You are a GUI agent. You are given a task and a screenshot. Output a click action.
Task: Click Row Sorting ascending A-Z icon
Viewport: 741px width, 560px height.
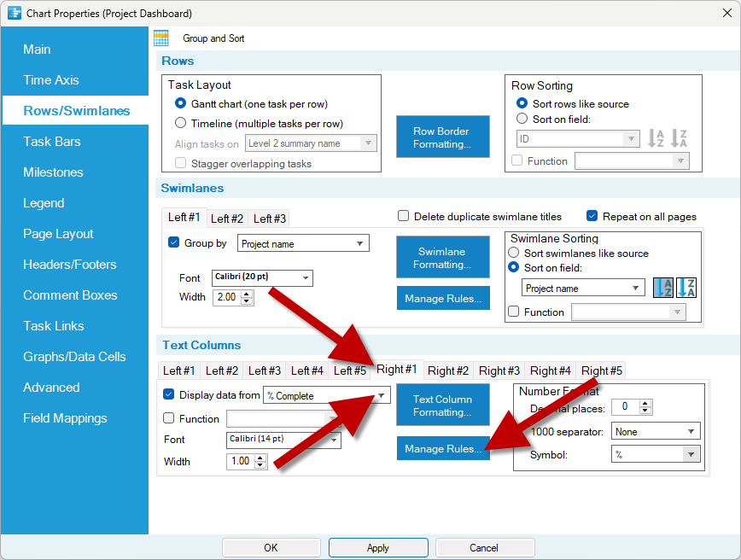pos(656,138)
